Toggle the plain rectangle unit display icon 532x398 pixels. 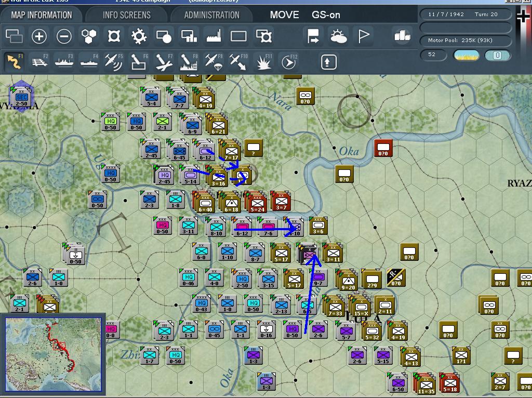[x=238, y=36]
